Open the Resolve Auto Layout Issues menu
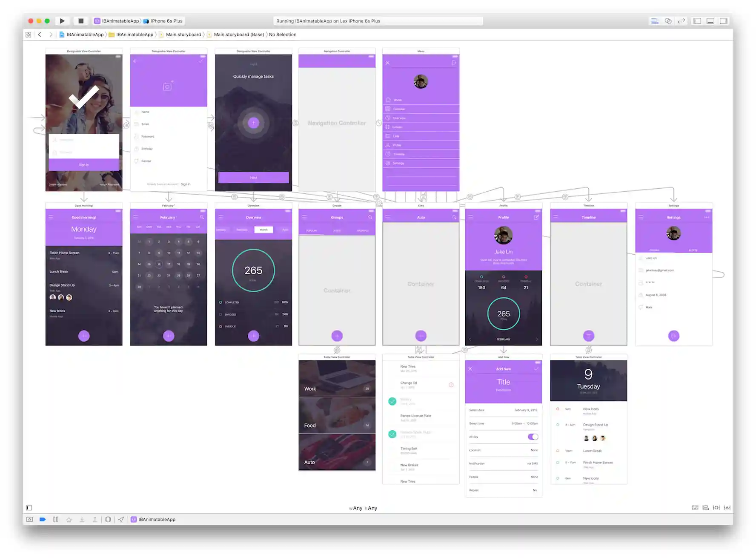This screenshot has height=558, width=756. (x=727, y=508)
